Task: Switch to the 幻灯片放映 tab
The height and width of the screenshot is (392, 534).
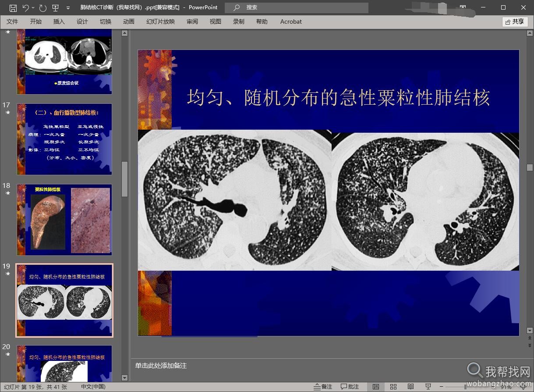Action: [160, 21]
